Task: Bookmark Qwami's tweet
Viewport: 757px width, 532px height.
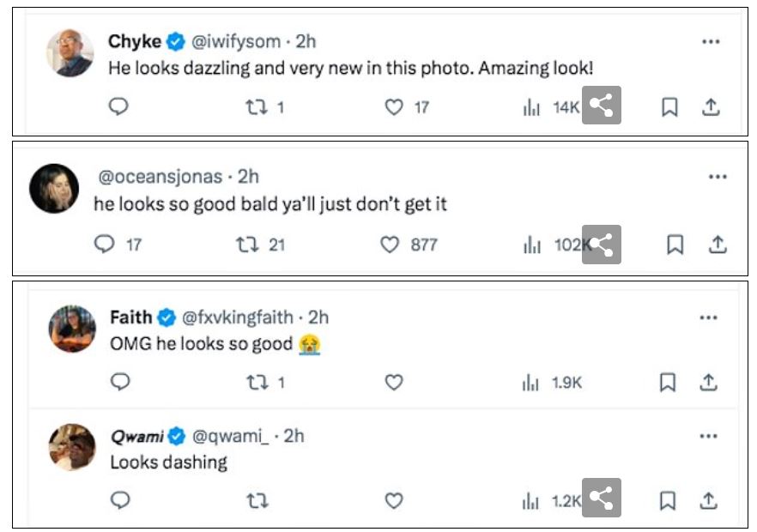Action: tap(668, 500)
